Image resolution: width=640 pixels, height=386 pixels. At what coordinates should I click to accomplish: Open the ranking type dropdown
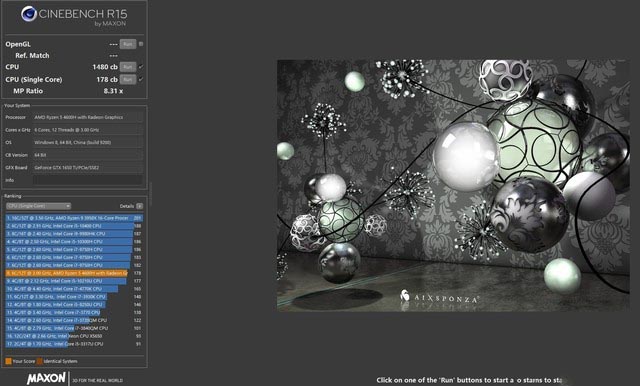point(38,206)
